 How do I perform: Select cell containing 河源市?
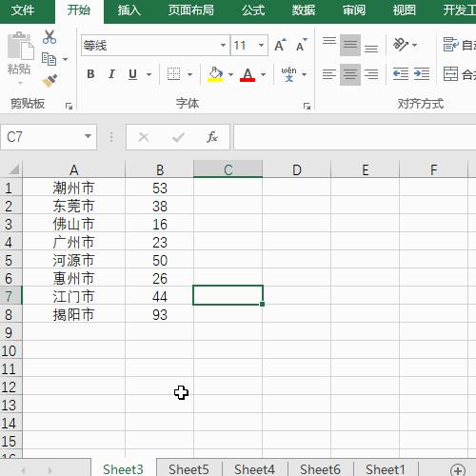coord(73,260)
